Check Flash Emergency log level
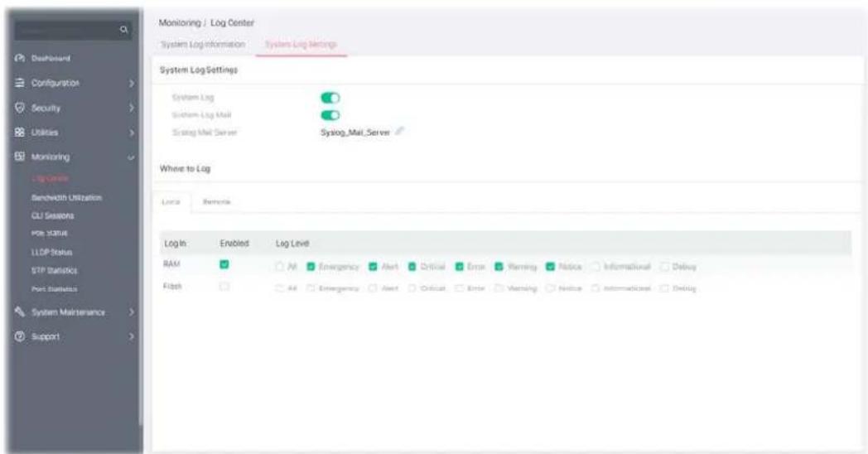 click(311, 288)
